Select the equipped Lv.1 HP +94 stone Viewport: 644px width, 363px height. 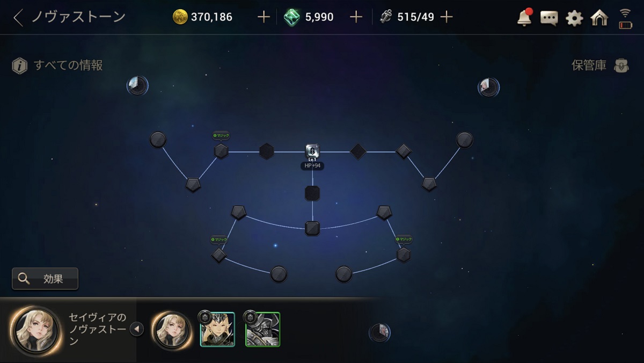[312, 151]
